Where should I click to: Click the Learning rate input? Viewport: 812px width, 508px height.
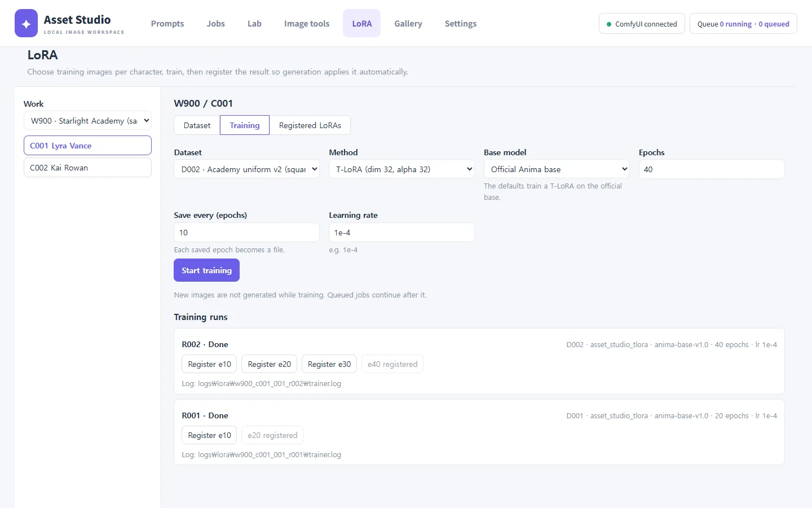tap(401, 233)
